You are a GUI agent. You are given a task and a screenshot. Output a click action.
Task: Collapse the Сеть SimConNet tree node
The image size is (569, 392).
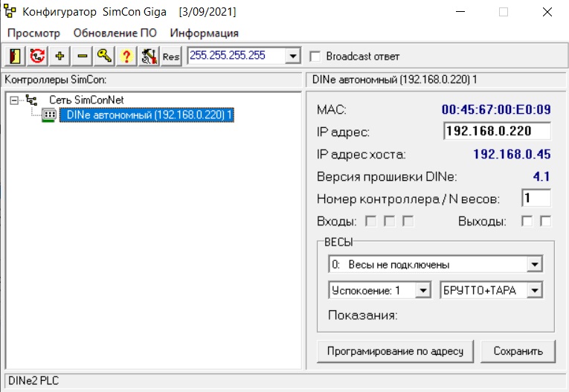[x=14, y=100]
